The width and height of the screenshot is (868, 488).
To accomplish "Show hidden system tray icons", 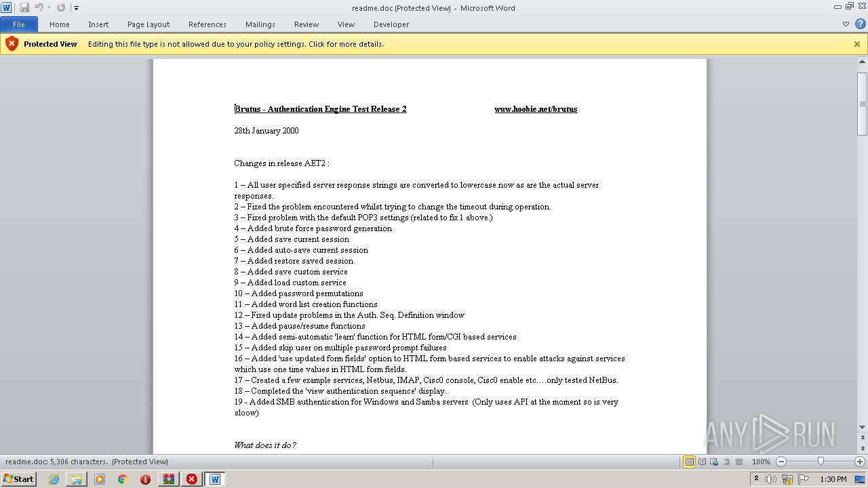I will click(757, 479).
